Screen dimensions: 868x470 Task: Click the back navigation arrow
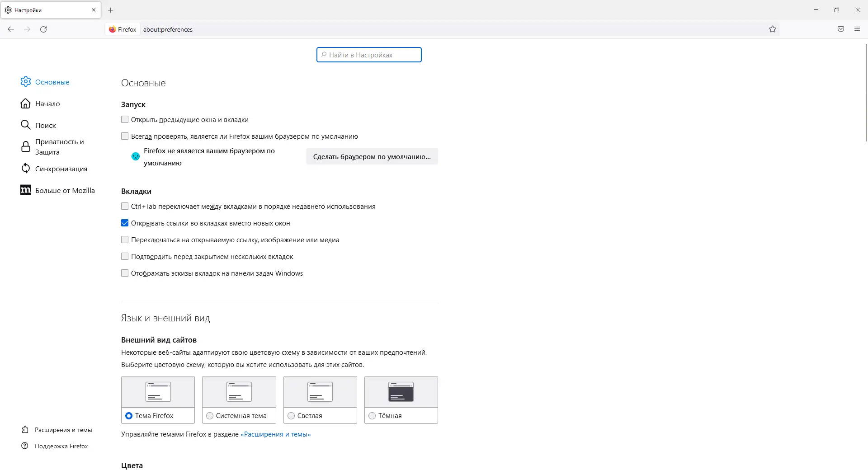click(x=11, y=29)
